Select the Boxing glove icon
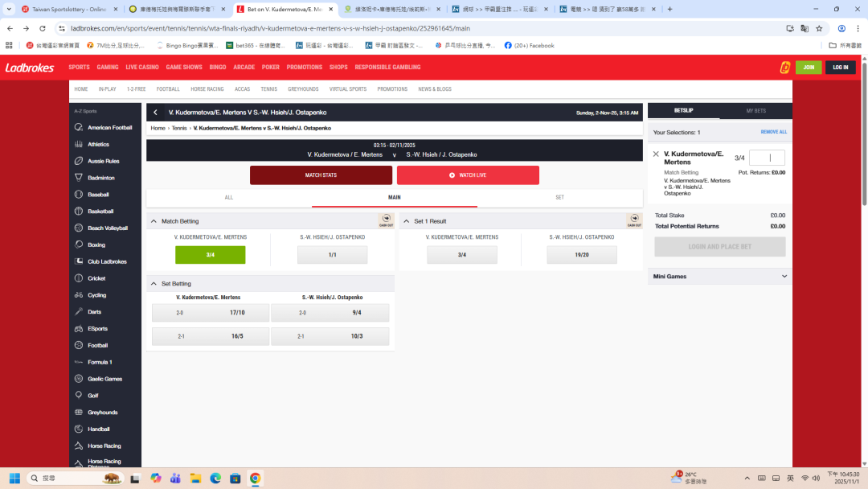Viewport: 868px width, 489px height. pos(79,244)
